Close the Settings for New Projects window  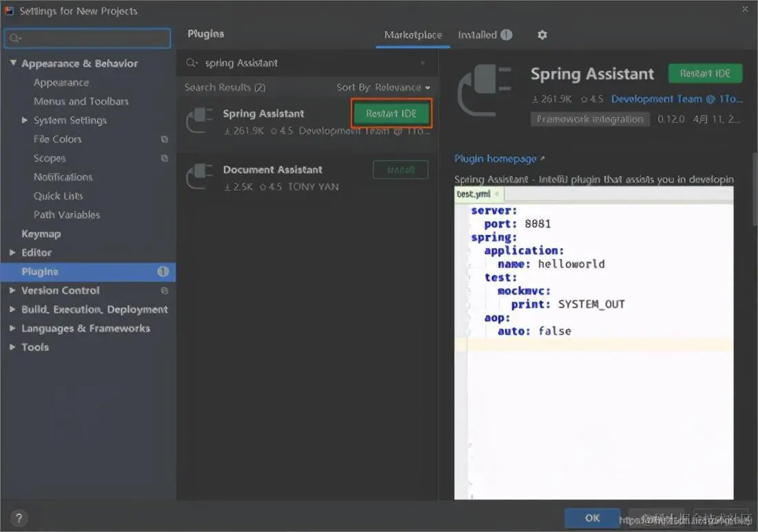[745, 9]
